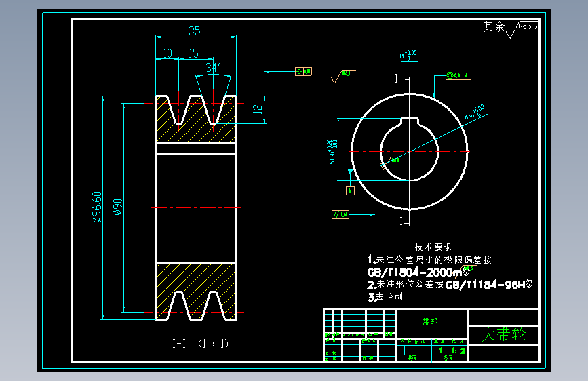Select the Ra6.3 roughness value

(x=528, y=26)
